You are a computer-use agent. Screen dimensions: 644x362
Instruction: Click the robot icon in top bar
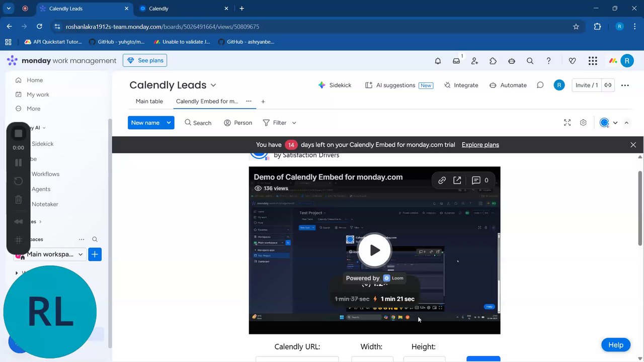pyautogui.click(x=512, y=61)
